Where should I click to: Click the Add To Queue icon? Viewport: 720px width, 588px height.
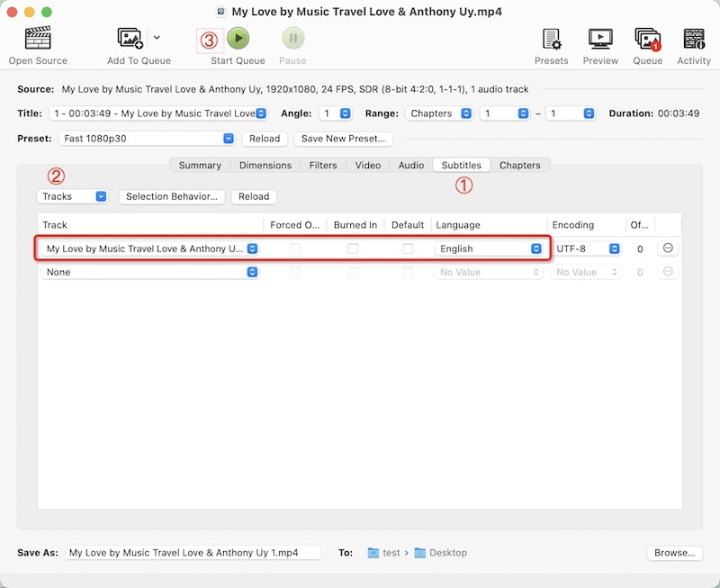click(131, 39)
